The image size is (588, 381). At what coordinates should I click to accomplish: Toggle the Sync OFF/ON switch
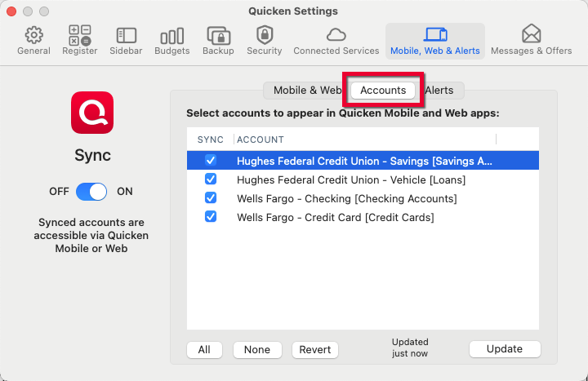(91, 192)
